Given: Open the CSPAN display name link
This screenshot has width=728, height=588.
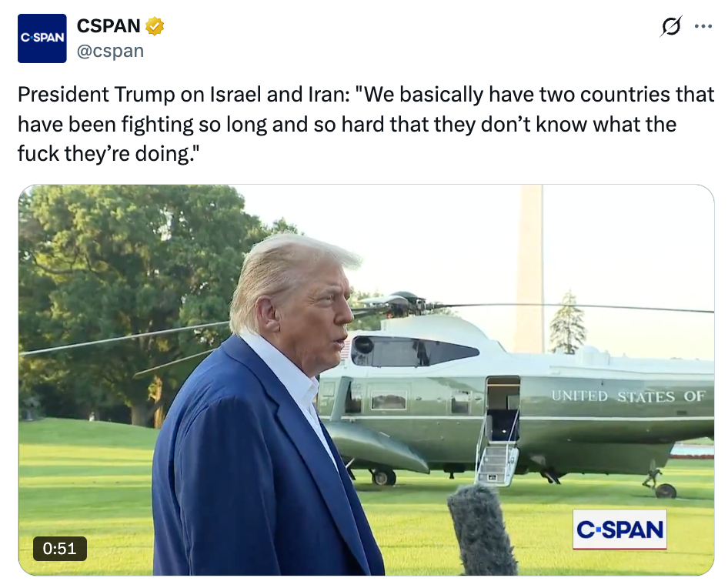Looking at the screenshot, I should 109,26.
